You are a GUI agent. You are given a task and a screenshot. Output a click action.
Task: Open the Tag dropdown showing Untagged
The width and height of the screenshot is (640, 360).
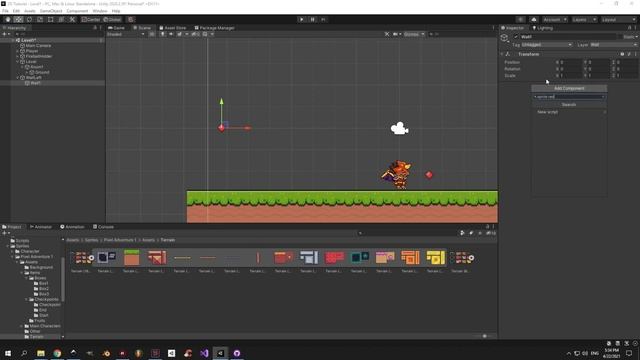[x=547, y=45]
